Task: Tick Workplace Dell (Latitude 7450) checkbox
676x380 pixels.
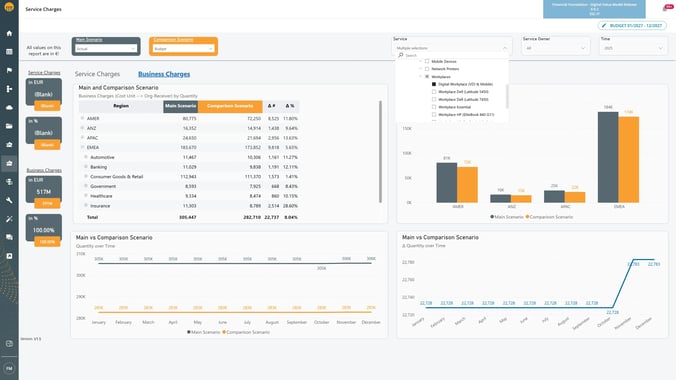Action: click(434, 99)
